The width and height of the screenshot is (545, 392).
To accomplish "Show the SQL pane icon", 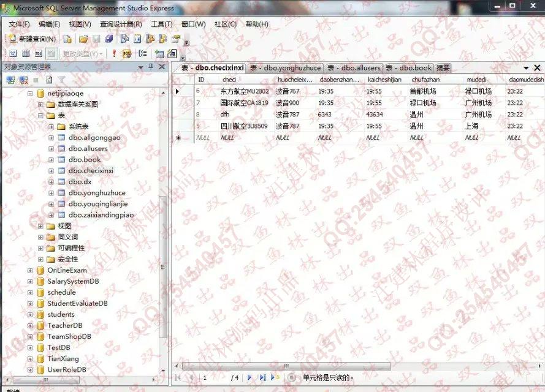I will [x=39, y=53].
